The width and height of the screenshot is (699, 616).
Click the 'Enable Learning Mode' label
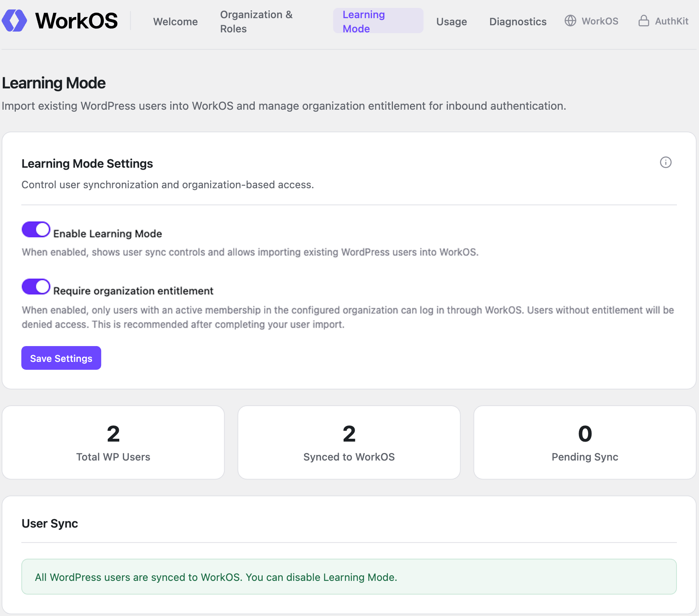click(x=107, y=234)
